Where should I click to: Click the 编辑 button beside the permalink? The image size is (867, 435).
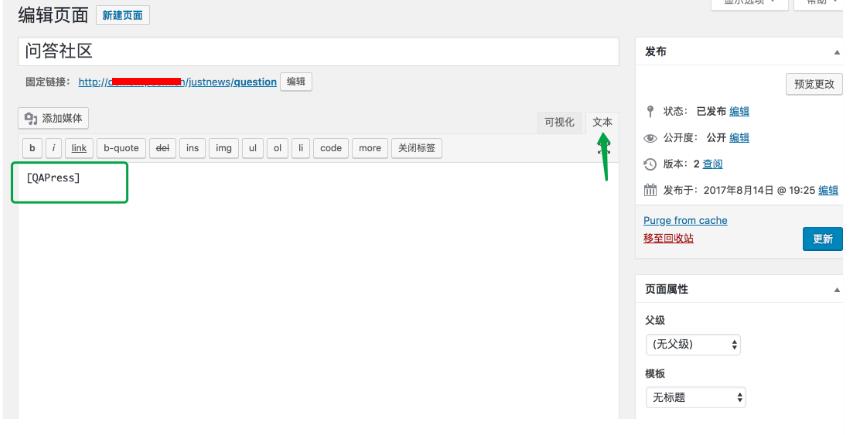pyautogui.click(x=296, y=82)
